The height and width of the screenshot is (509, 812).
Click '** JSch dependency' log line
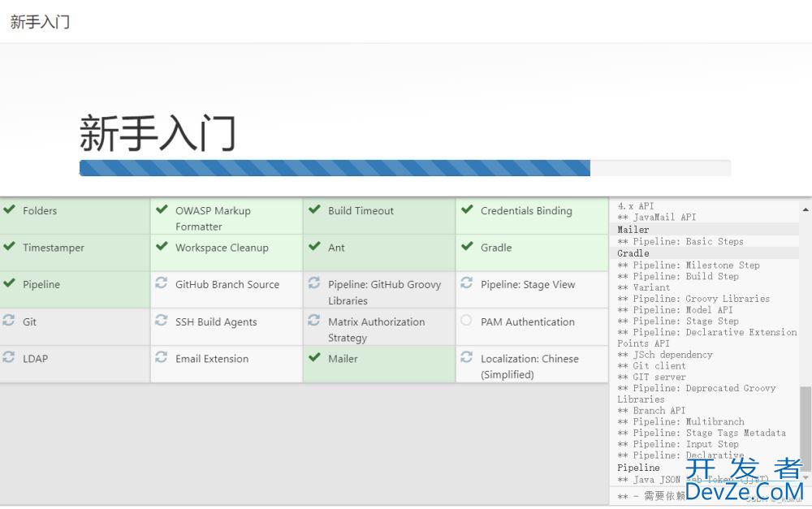[665, 355]
